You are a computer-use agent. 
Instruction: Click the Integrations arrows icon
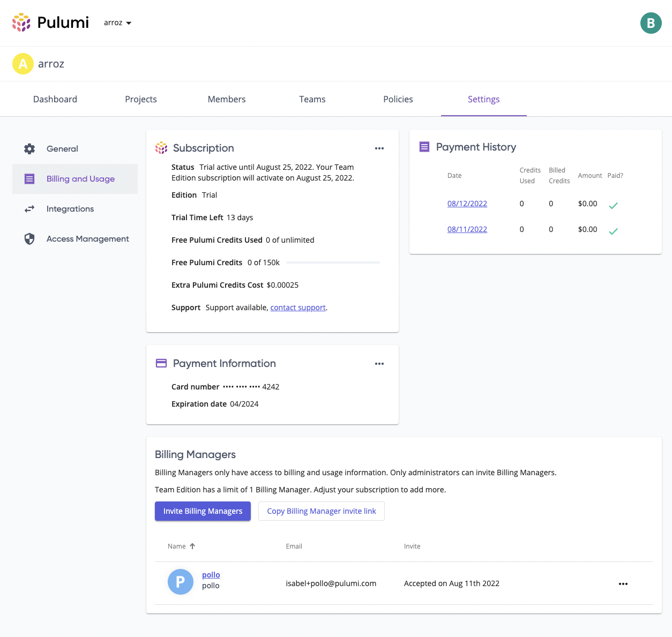[29, 209]
